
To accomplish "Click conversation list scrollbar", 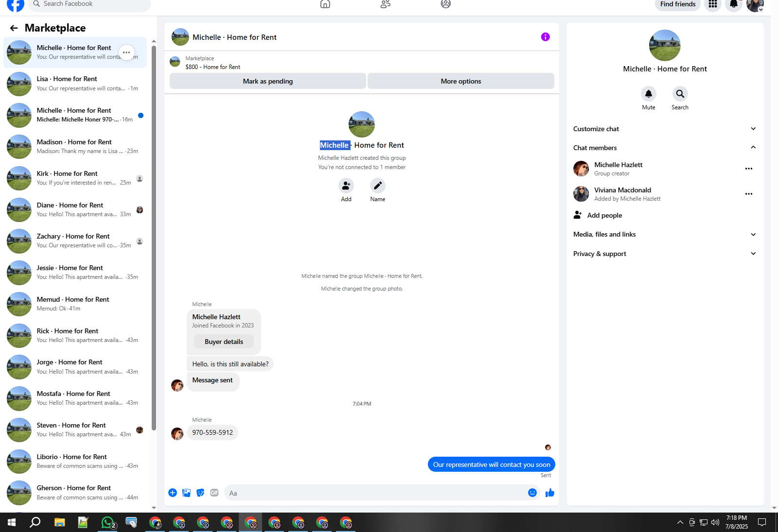I will 154,238.
